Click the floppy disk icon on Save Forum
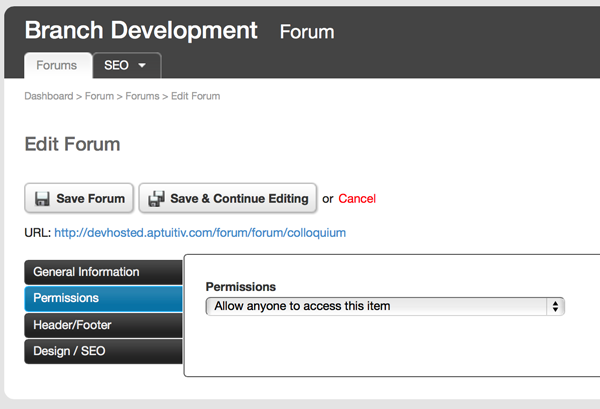Screen dimensions: 600x409 [42, 198]
